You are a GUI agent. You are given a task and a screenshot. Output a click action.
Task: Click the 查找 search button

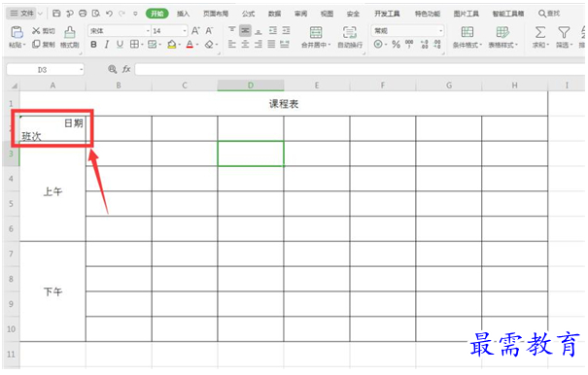tap(549, 14)
